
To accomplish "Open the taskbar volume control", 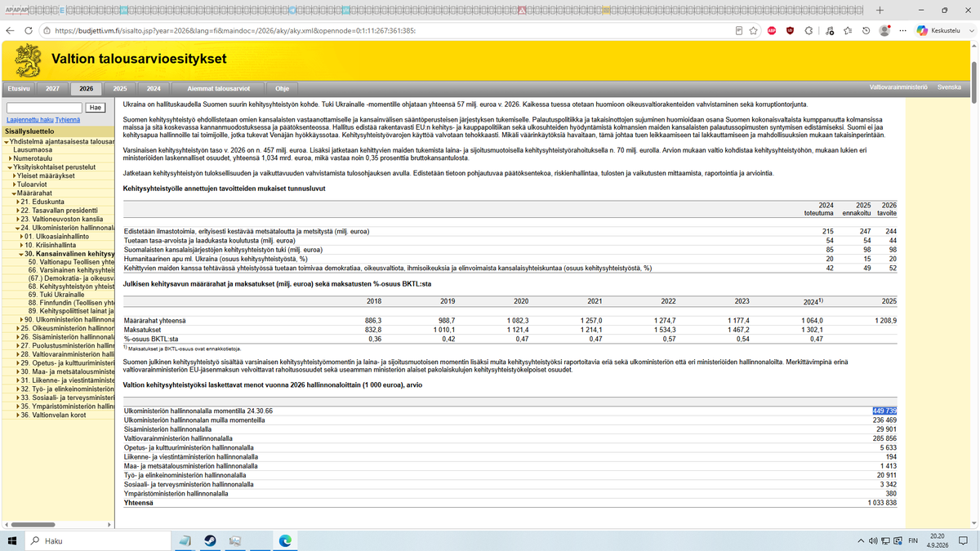I will pyautogui.click(x=872, y=540).
